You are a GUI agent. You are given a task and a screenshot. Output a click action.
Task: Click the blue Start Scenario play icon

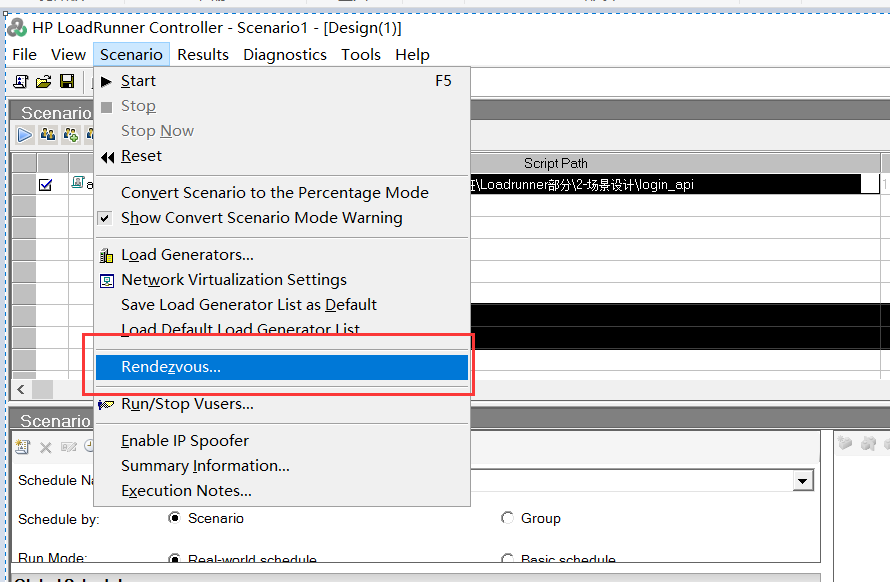click(25, 135)
